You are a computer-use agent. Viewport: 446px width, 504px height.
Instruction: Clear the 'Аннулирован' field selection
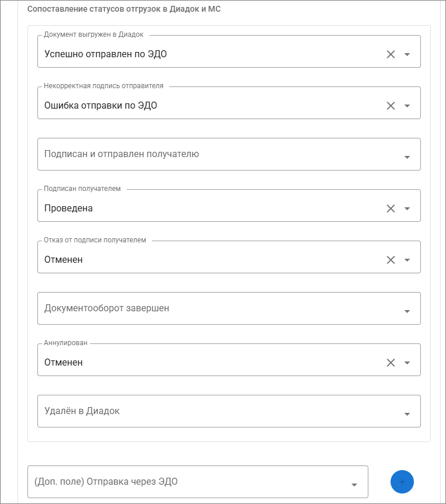click(391, 363)
